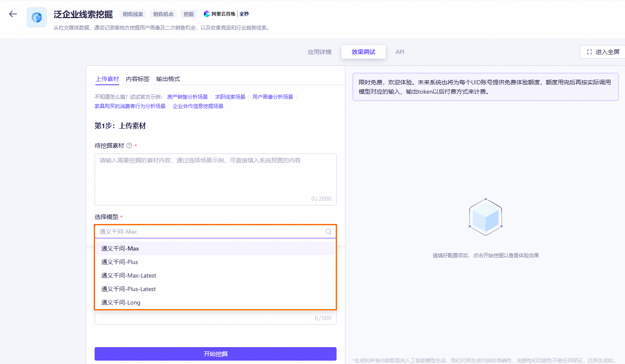
Task: Pick 通义千问-Long from the list
Action: click(215, 302)
